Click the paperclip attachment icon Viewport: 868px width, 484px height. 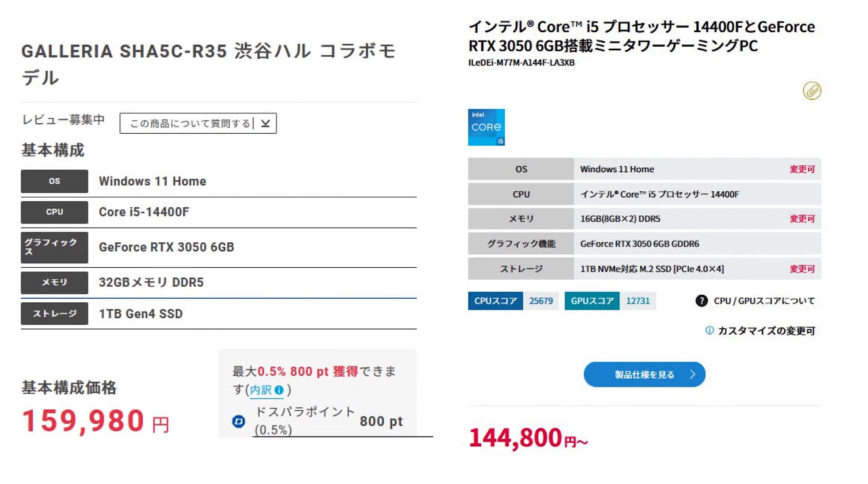click(x=812, y=90)
